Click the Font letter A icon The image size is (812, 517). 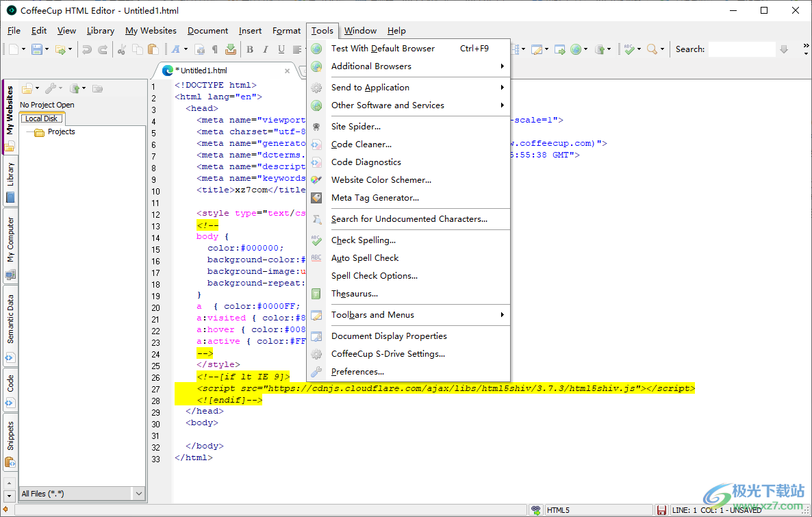[x=175, y=49]
